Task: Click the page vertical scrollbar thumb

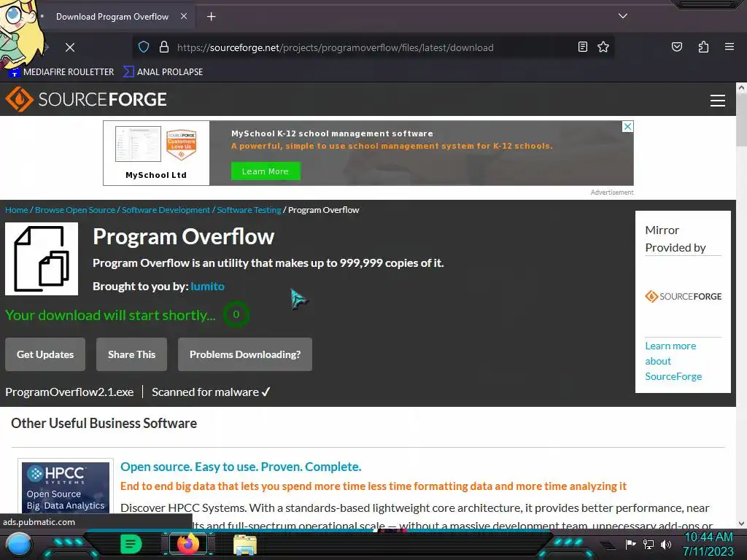Action: tap(741, 120)
